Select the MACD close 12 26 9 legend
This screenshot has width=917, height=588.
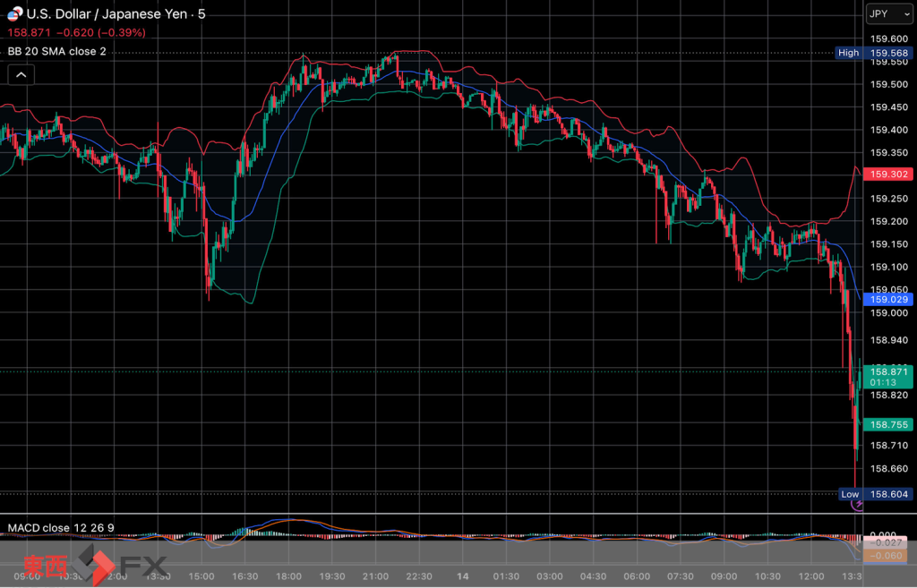(x=61, y=528)
